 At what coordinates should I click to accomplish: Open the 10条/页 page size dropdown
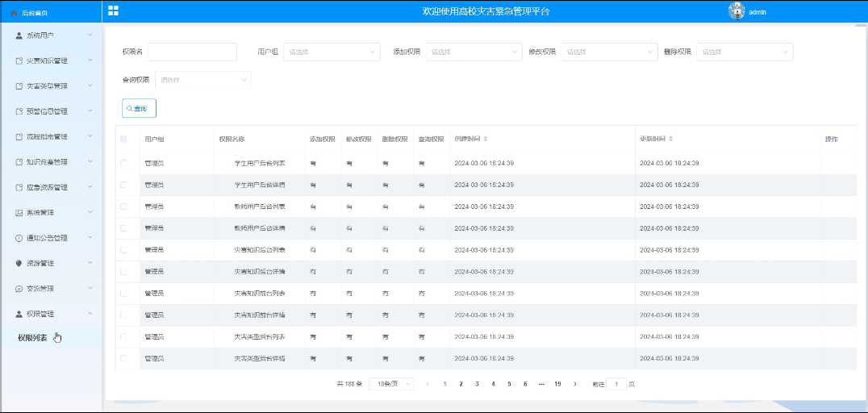391,384
